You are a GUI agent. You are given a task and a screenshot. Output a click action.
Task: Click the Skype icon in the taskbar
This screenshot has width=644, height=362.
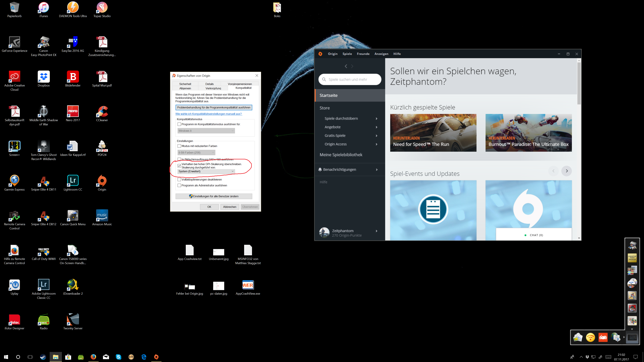[x=119, y=357]
